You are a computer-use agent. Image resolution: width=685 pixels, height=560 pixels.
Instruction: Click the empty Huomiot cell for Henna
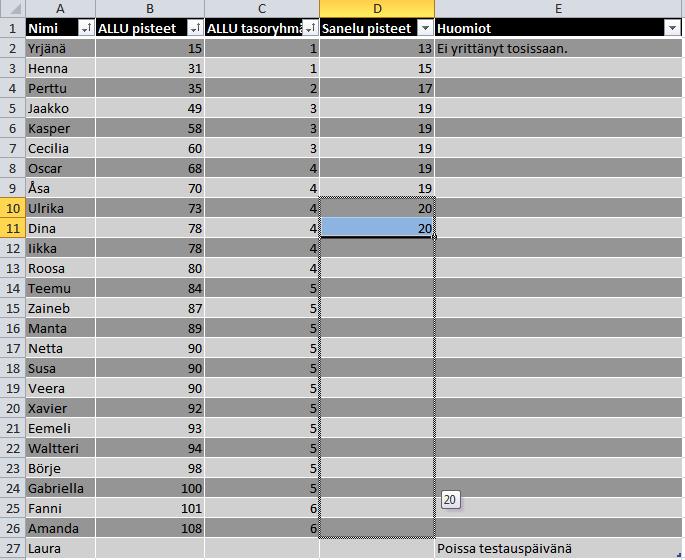click(x=558, y=69)
